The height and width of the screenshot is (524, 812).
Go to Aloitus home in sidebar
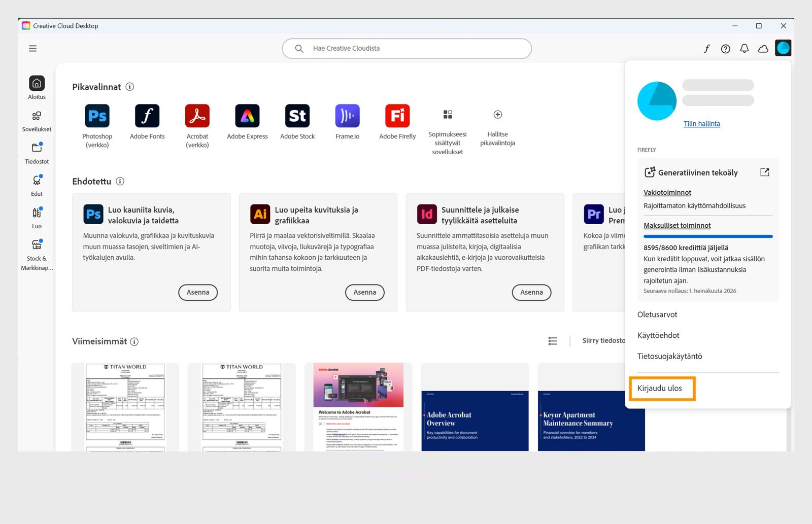(37, 88)
